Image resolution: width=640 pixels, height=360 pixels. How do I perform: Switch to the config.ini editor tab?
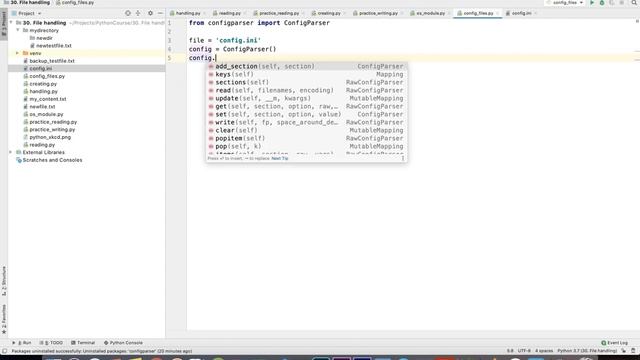(x=521, y=13)
